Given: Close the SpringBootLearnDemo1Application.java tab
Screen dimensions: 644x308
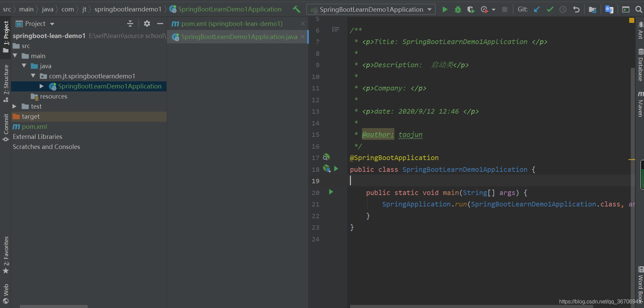Looking at the screenshot, I should [x=303, y=37].
